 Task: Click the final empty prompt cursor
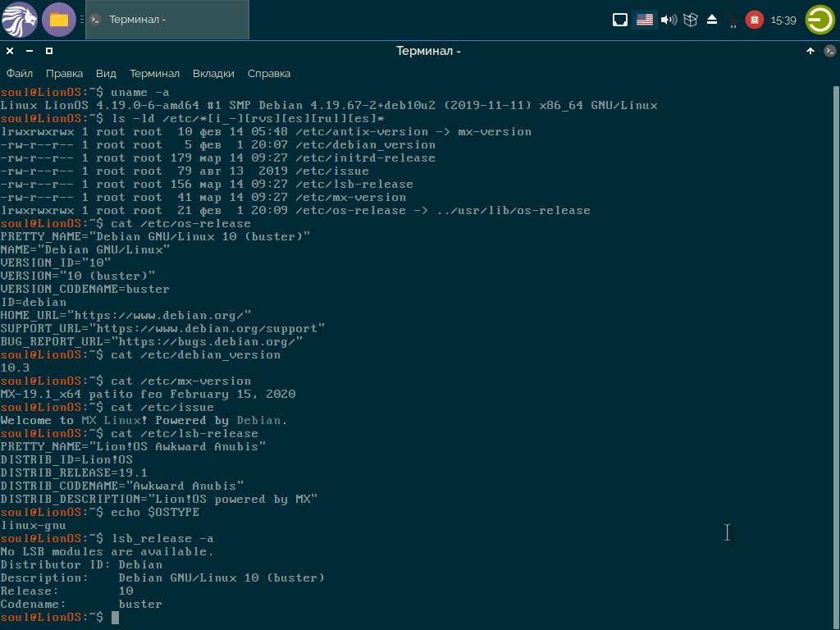point(115,617)
